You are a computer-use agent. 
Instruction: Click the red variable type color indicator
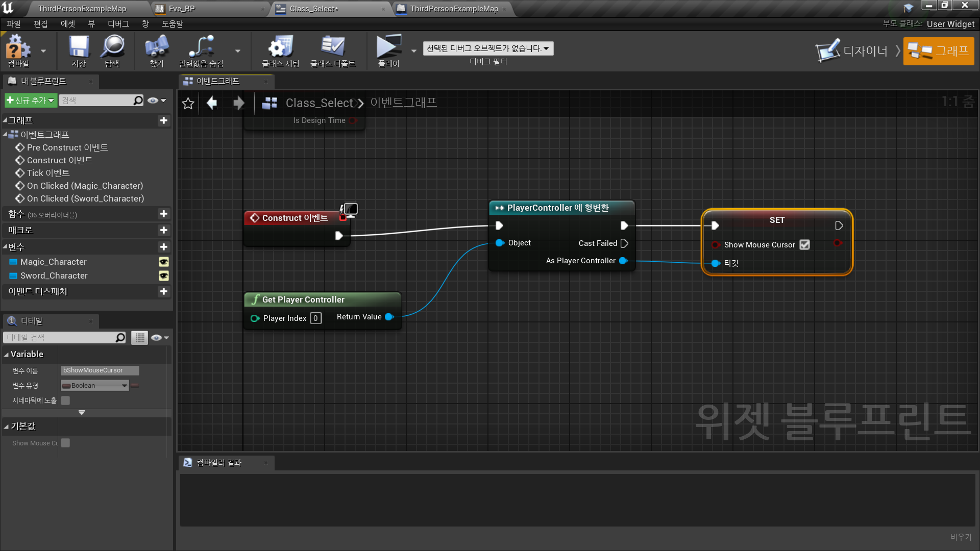tap(135, 386)
